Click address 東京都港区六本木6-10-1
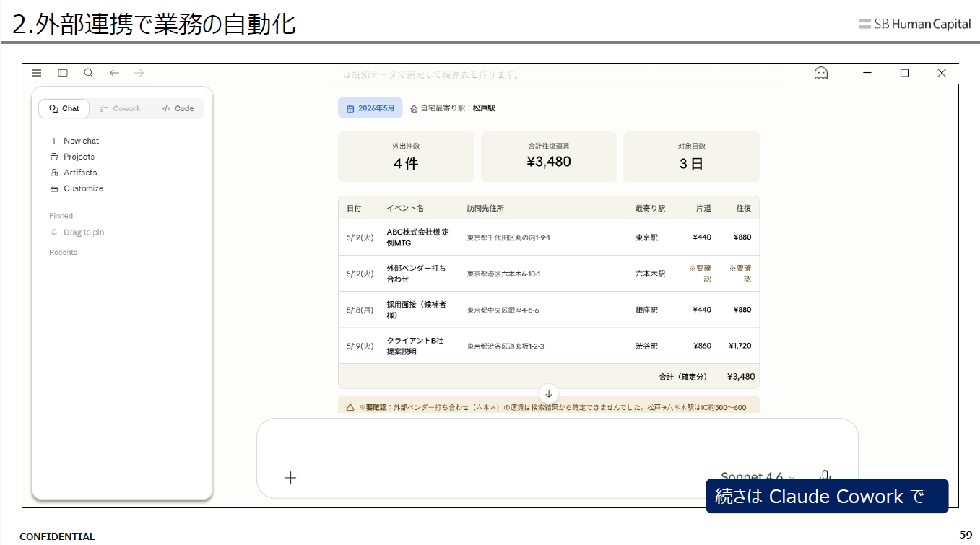980x545 pixels. pos(503,274)
